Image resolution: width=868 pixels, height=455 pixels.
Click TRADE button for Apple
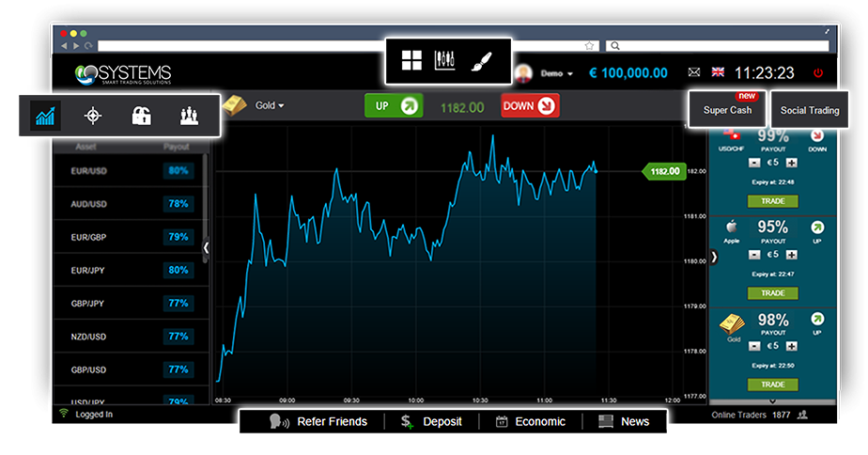[772, 293]
